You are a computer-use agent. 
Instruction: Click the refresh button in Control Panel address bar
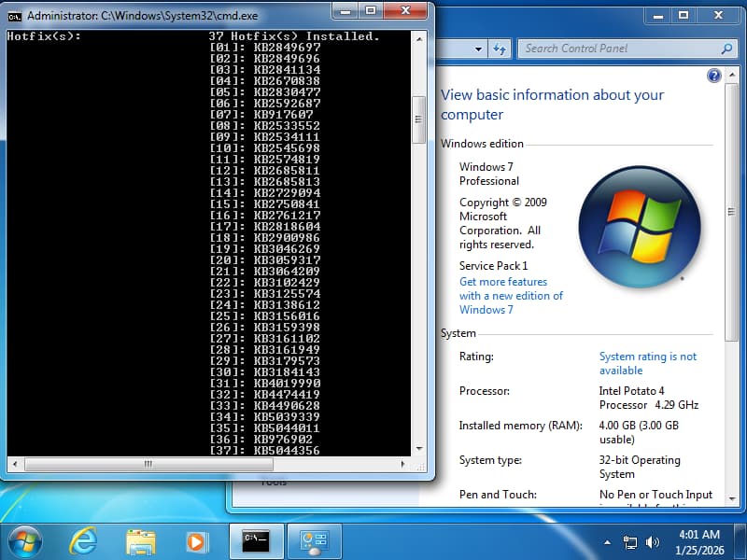click(500, 49)
